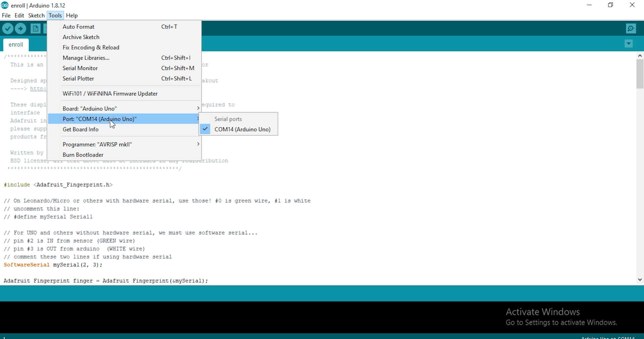644x339 pixels.
Task: Open Serial Monitor with the magnifier icon
Action: point(631,28)
